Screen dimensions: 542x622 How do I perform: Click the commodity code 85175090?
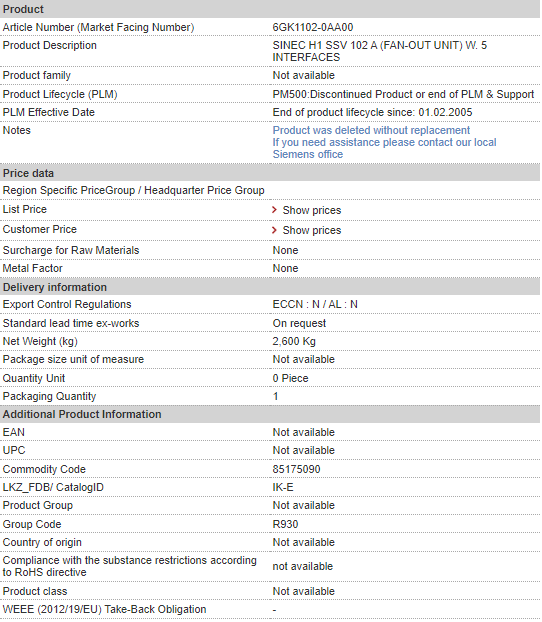296,469
